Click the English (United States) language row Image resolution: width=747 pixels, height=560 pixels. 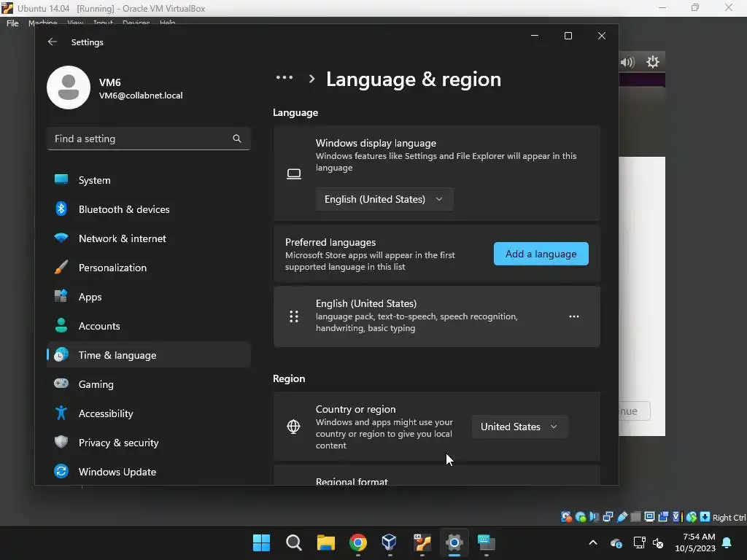point(436,316)
